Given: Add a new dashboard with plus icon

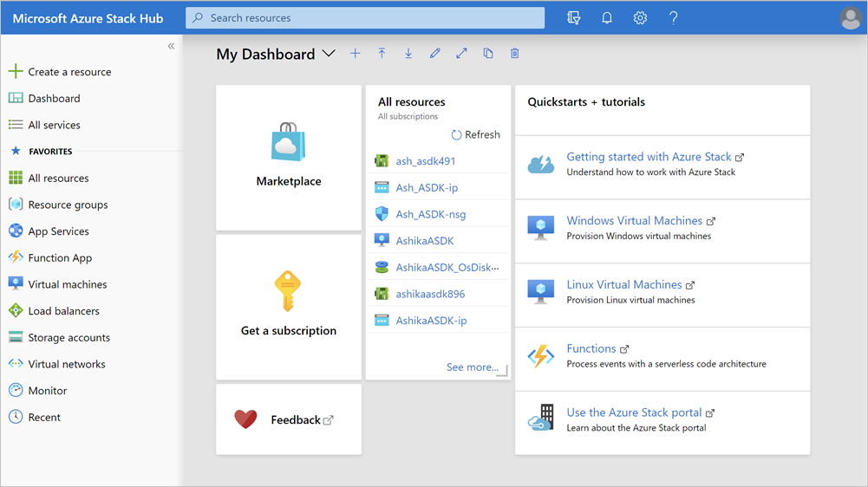Looking at the screenshot, I should 355,54.
